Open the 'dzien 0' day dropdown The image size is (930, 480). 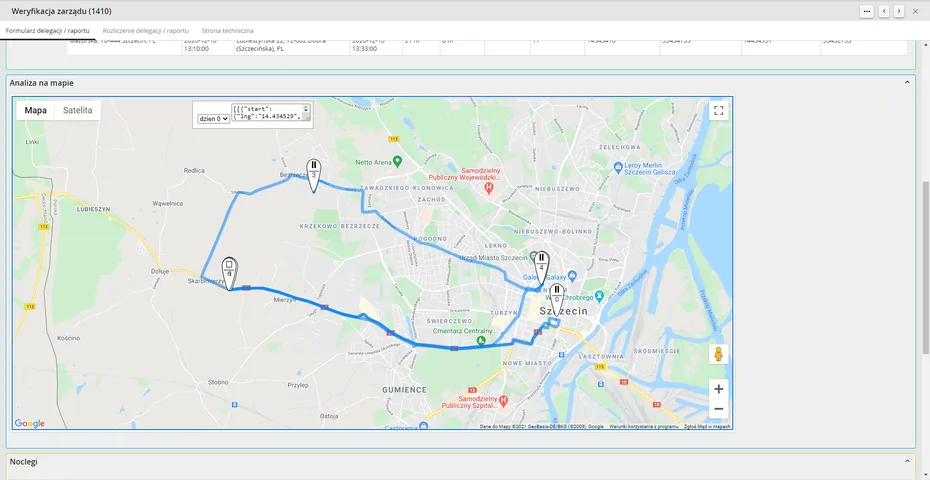tap(213, 119)
